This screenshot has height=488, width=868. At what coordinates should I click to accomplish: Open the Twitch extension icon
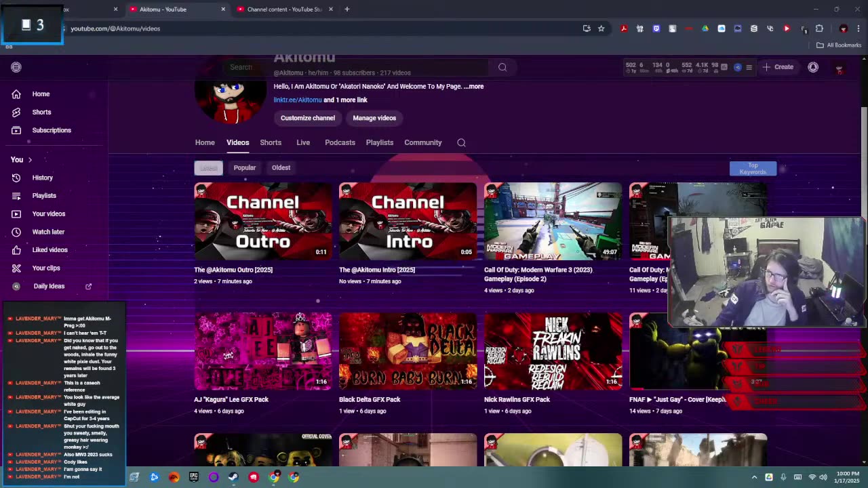656,28
